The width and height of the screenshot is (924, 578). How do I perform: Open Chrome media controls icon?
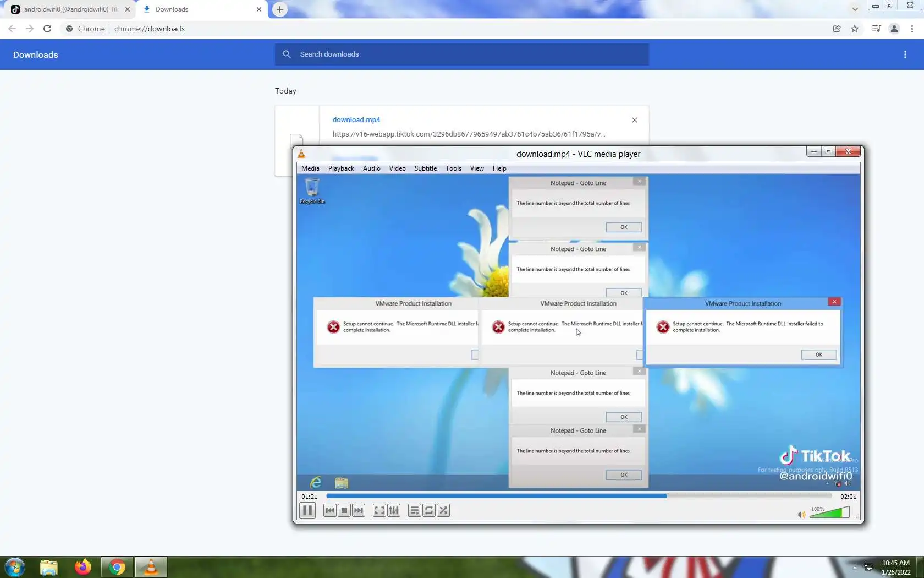pos(877,29)
